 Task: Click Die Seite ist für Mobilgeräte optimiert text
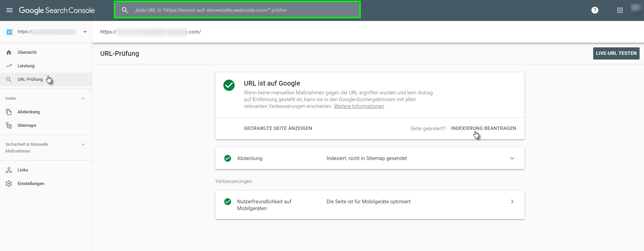(x=369, y=202)
